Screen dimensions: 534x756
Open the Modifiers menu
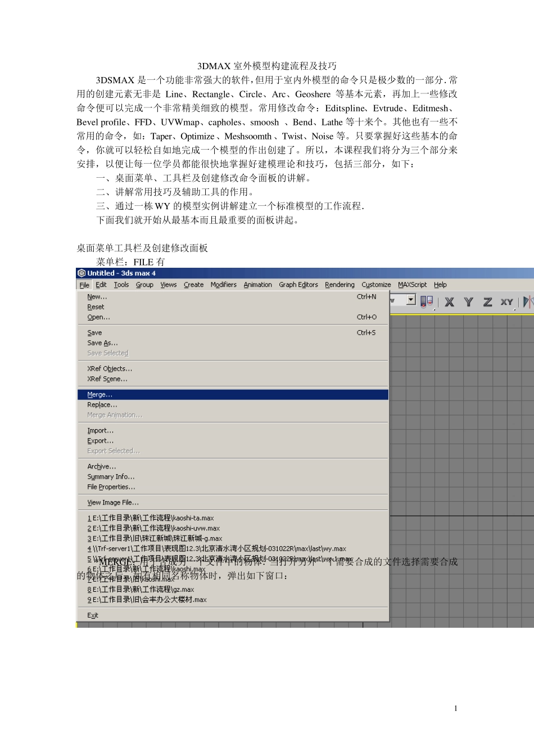point(224,285)
